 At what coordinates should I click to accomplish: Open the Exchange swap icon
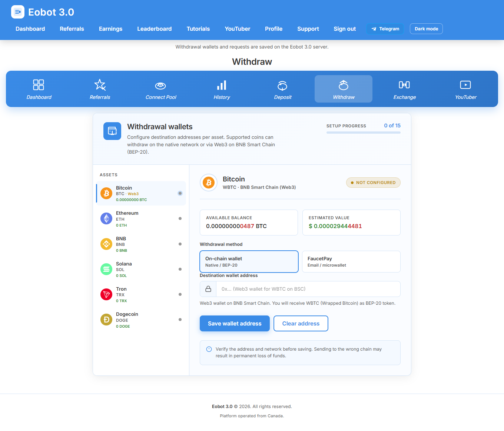pyautogui.click(x=404, y=85)
